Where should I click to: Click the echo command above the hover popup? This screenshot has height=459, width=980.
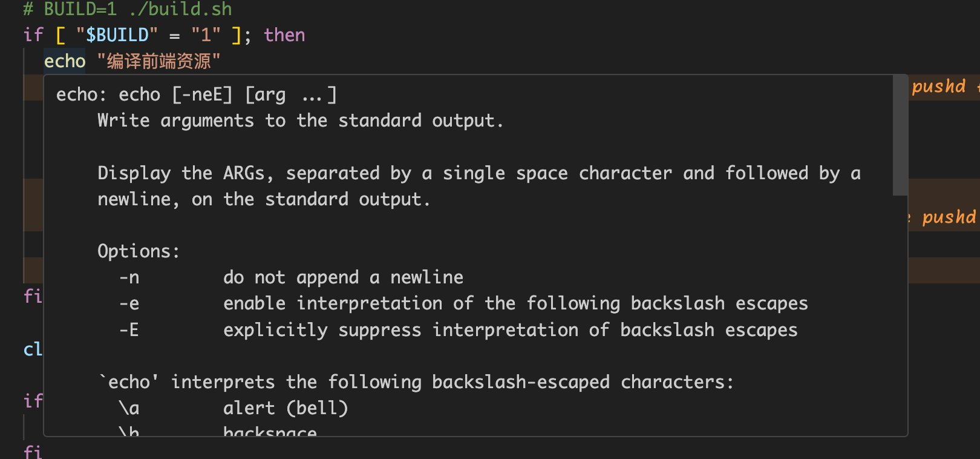65,61
